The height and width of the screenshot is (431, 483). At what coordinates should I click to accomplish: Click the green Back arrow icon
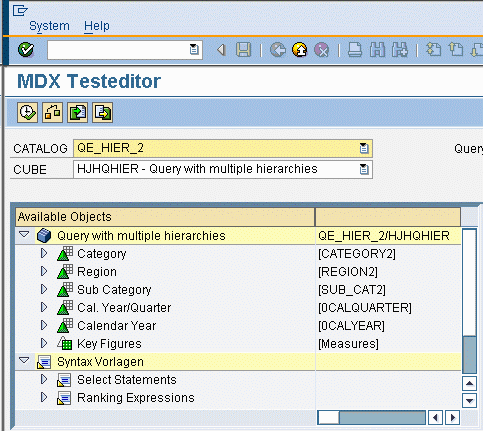pos(278,50)
